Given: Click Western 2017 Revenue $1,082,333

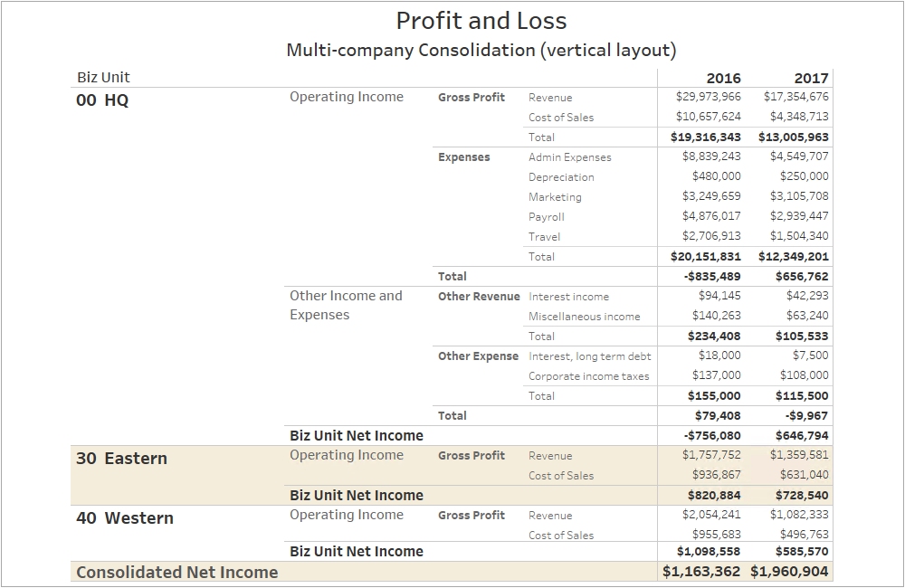Looking at the screenshot, I should pos(799,515).
